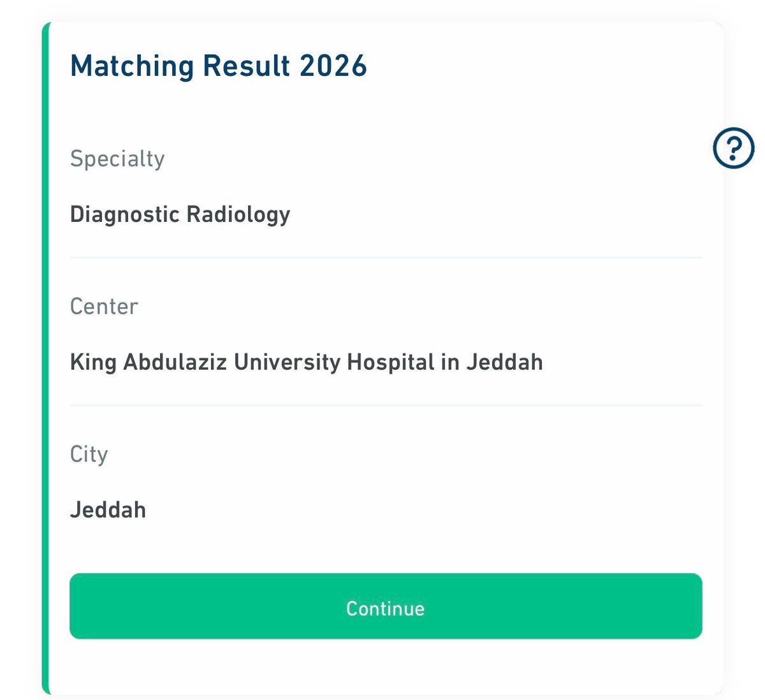The image size is (765, 700).
Task: Click the City field label
Action: pos(89,455)
